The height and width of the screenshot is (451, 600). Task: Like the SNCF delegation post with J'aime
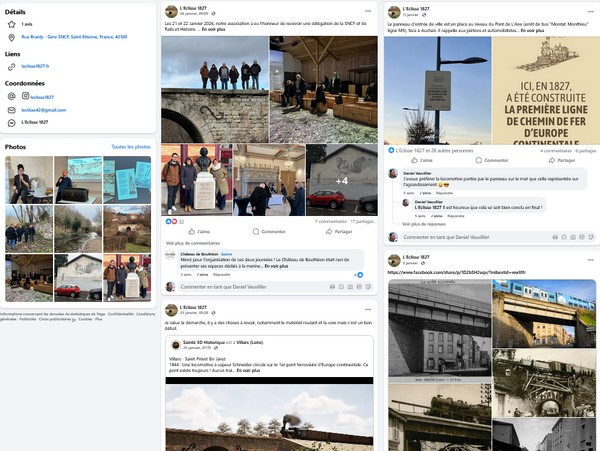198,231
